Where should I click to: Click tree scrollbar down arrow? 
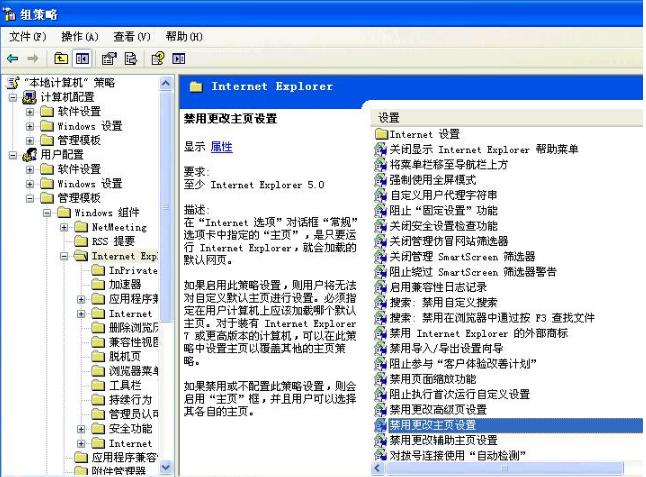coord(166,467)
